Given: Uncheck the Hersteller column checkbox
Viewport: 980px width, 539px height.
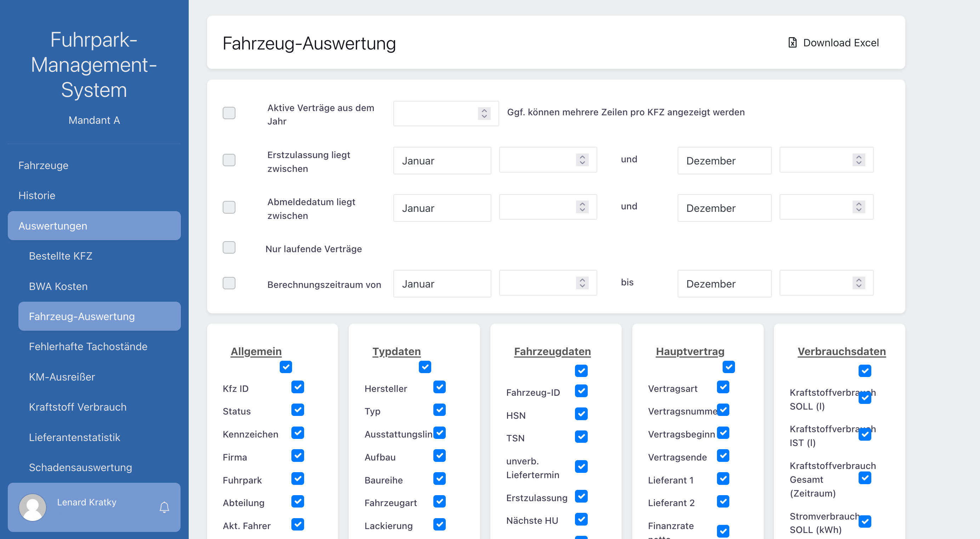Looking at the screenshot, I should (x=439, y=387).
